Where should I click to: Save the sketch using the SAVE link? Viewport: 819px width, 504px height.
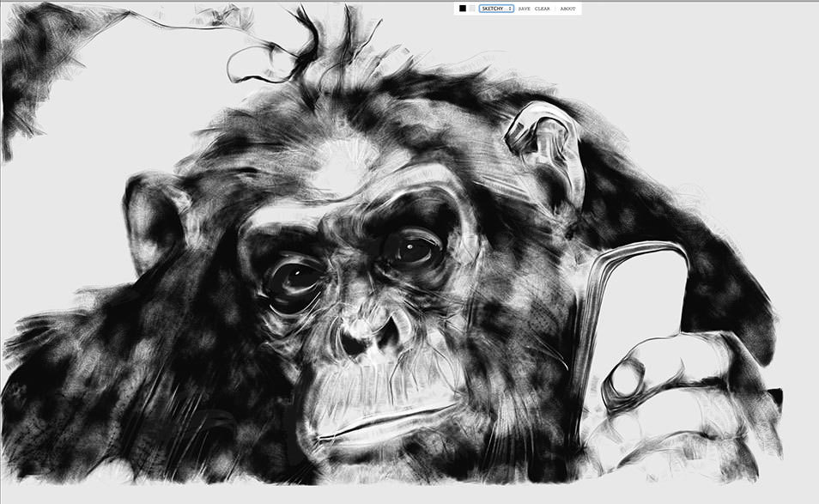pyautogui.click(x=525, y=9)
